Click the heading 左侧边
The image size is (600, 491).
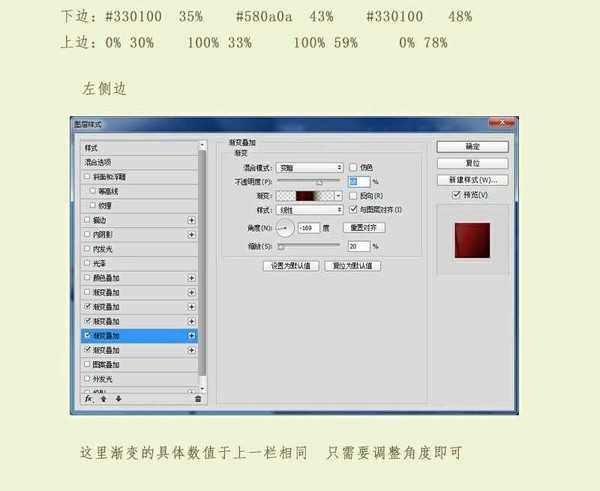(104, 89)
